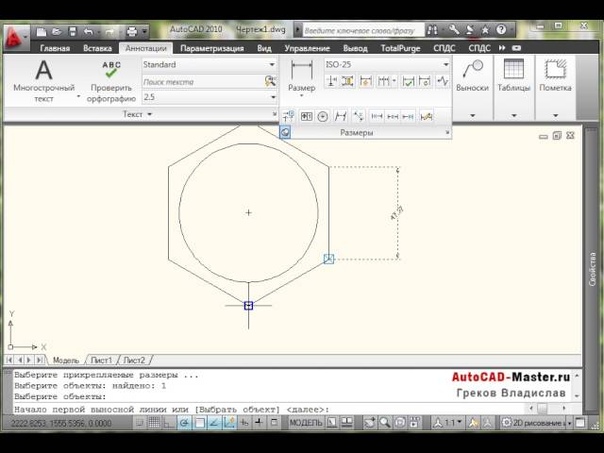Open the AutoCAD application menu button
The image size is (604, 453).
point(16,38)
